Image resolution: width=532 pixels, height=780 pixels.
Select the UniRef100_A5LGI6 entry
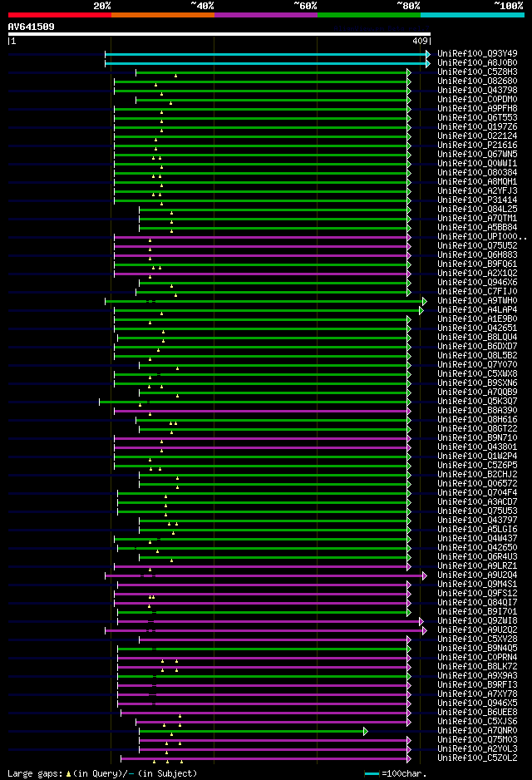coord(477,529)
